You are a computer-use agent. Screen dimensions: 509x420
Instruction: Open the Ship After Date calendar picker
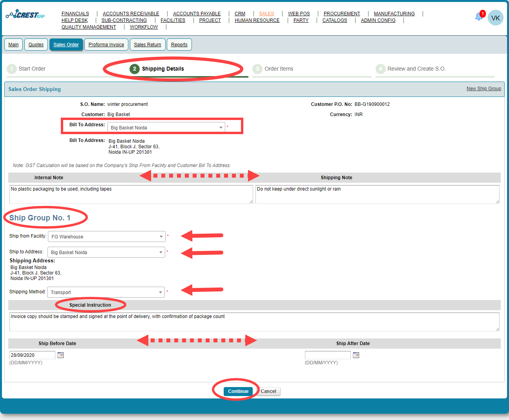[x=356, y=355]
